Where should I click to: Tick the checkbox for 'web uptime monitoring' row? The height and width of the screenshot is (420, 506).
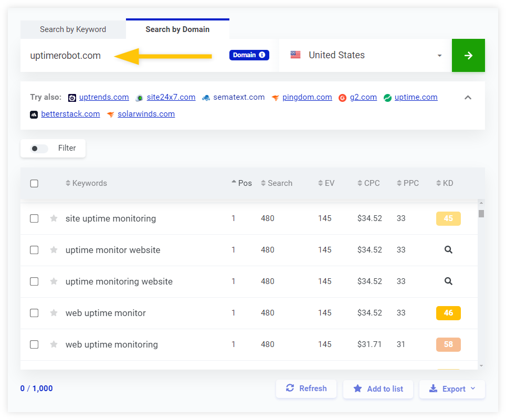point(34,344)
